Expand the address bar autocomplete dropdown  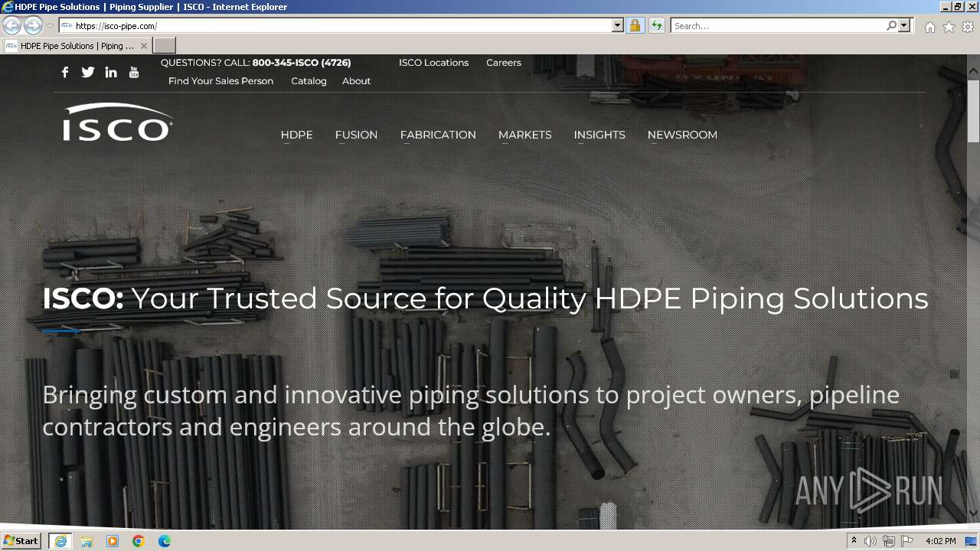click(618, 25)
